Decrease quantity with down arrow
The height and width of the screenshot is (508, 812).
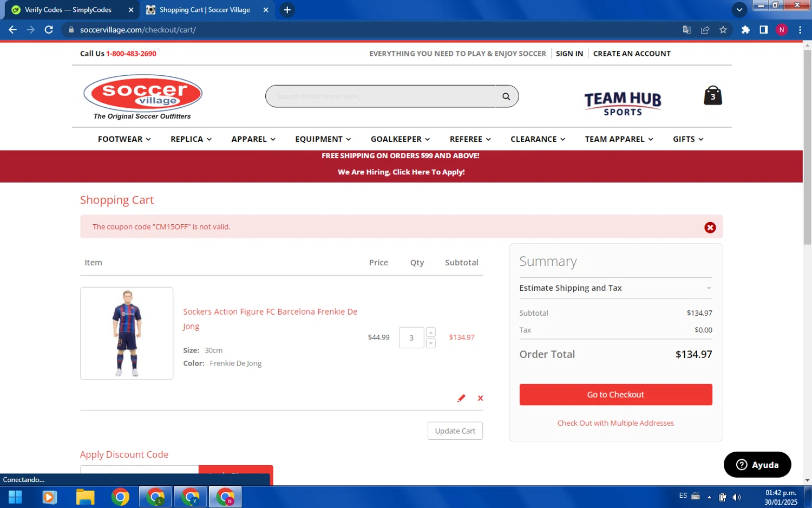(x=431, y=343)
